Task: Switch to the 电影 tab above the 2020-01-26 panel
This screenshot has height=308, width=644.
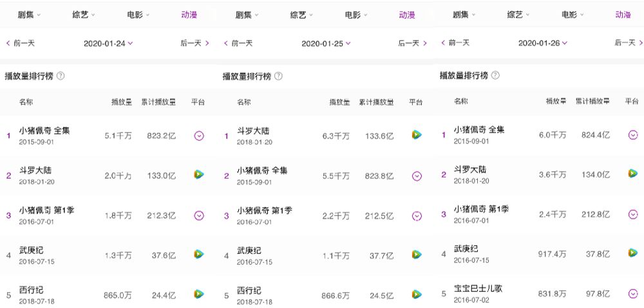Action: click(573, 14)
